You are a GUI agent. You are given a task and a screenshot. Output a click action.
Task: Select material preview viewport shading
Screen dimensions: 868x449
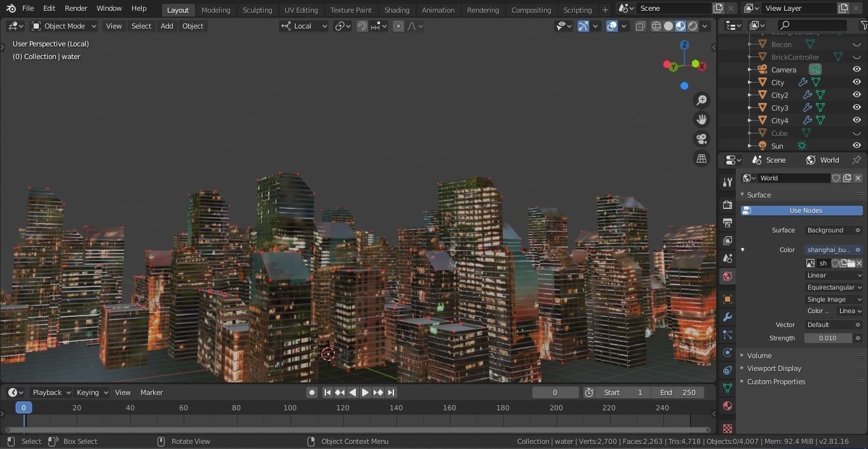point(681,26)
